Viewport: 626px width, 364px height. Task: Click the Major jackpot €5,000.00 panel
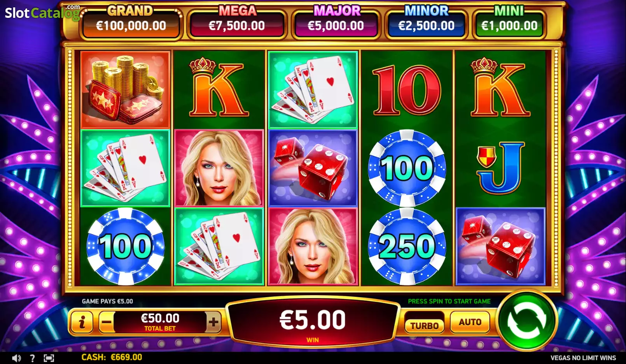[336, 23]
